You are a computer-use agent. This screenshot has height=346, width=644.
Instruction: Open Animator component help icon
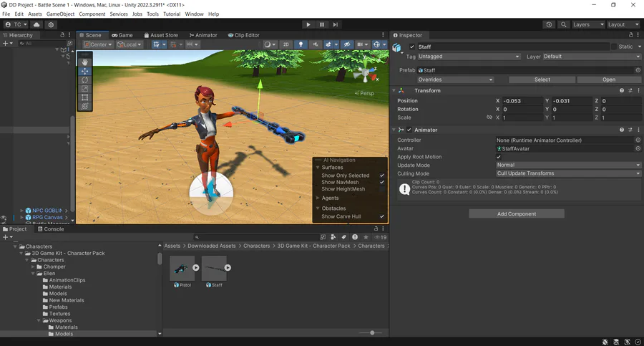(x=622, y=130)
